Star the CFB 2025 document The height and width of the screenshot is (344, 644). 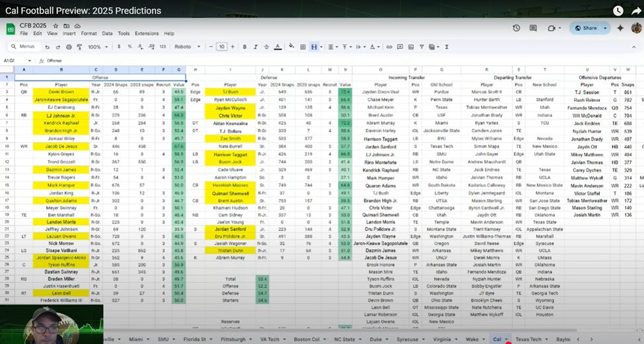56,26
